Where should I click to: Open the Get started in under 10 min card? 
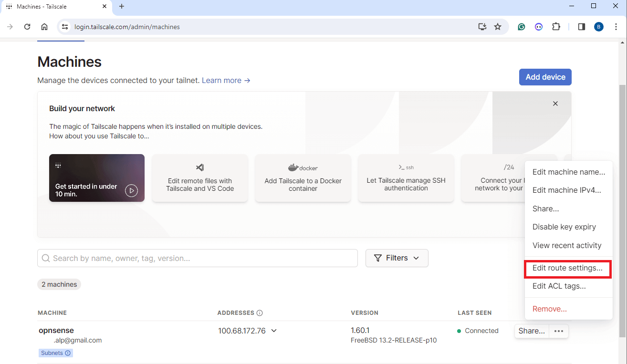(x=97, y=178)
